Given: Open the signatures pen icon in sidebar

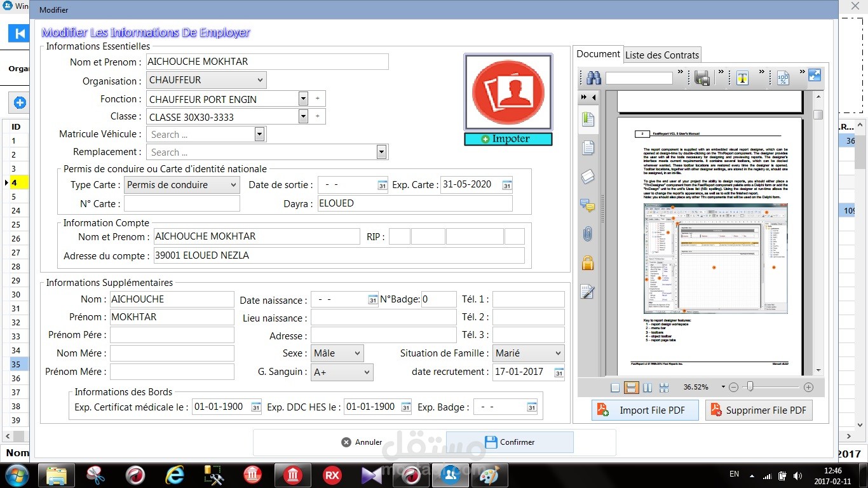Looking at the screenshot, I should (588, 291).
